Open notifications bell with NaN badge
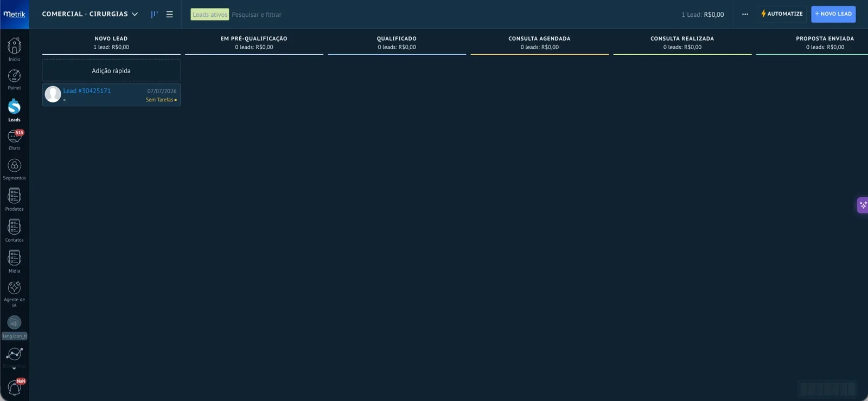 [x=14, y=388]
